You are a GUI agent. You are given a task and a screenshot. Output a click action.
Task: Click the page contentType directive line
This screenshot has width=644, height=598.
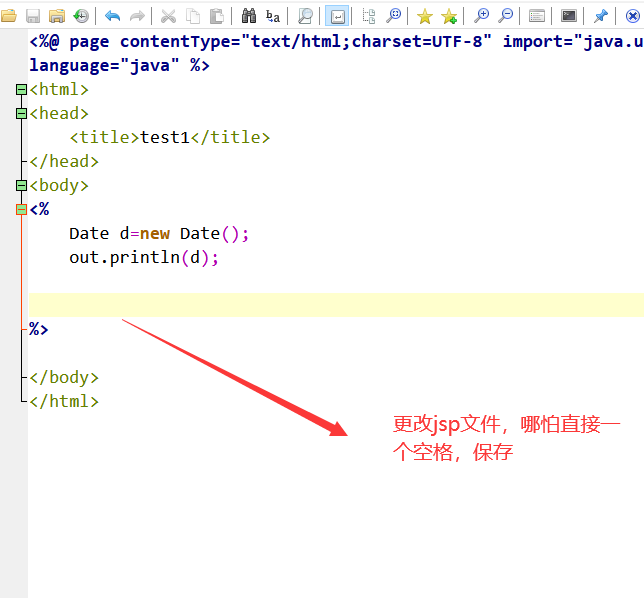[336, 41]
